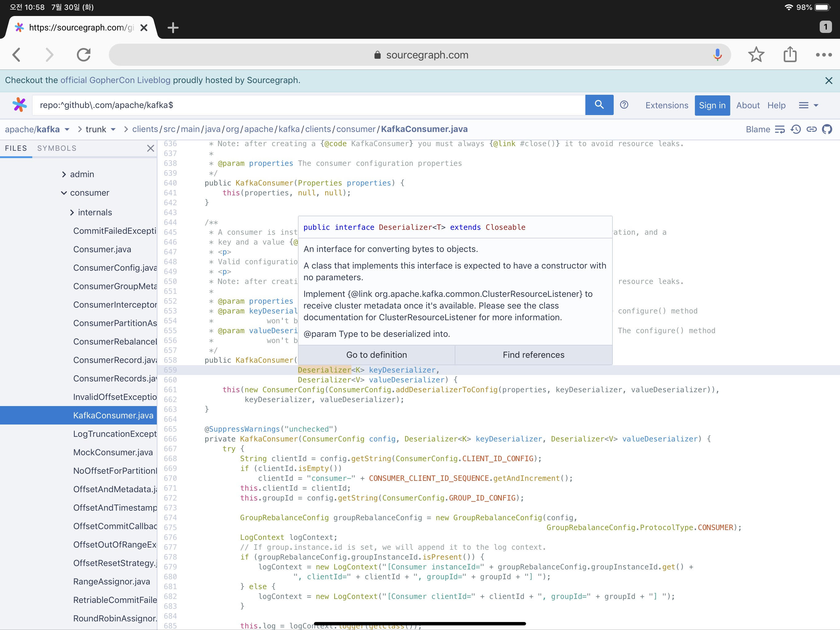Select the Extensions menu item
Viewport: 840px width, 630px height.
tap(667, 105)
